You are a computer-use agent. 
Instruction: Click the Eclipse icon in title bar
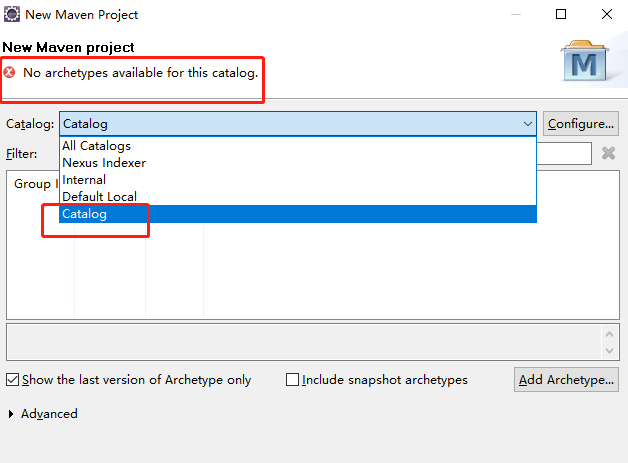12,14
